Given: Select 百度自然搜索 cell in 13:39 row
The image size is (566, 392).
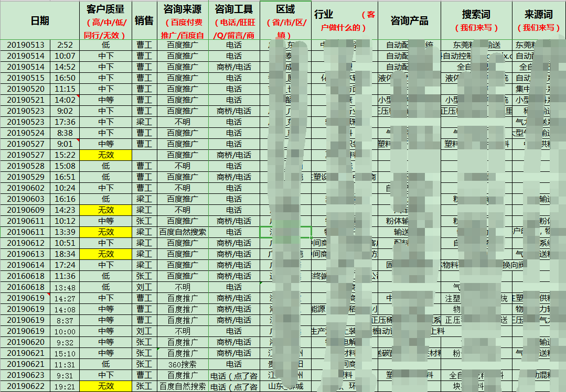Looking at the screenshot, I should point(183,232).
